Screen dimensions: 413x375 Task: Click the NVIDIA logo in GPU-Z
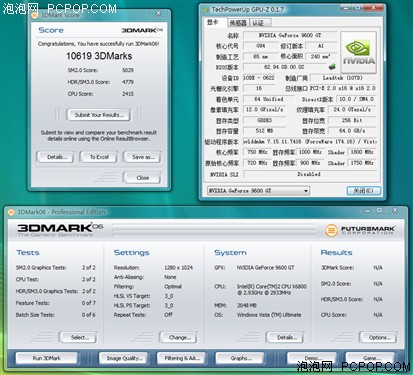coord(358,53)
